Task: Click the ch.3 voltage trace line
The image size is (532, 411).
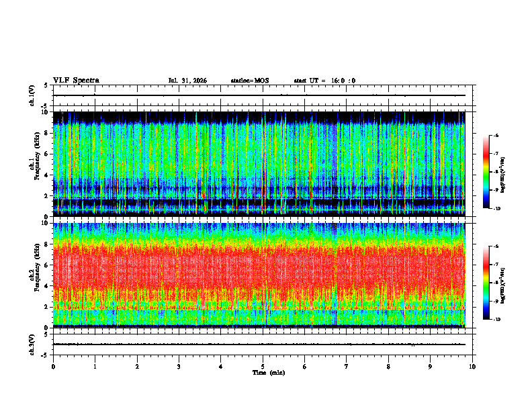Action: click(259, 345)
